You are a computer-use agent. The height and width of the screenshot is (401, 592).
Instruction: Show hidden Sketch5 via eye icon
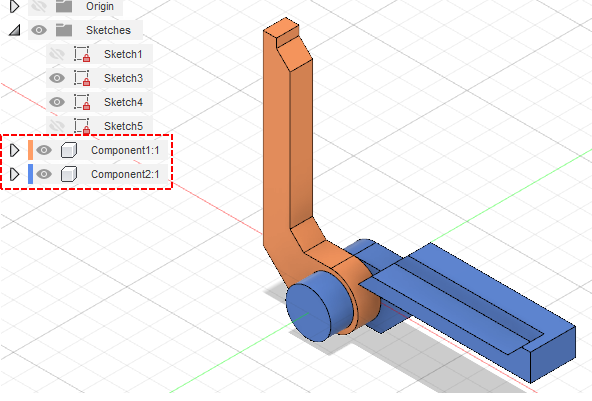click(x=57, y=126)
